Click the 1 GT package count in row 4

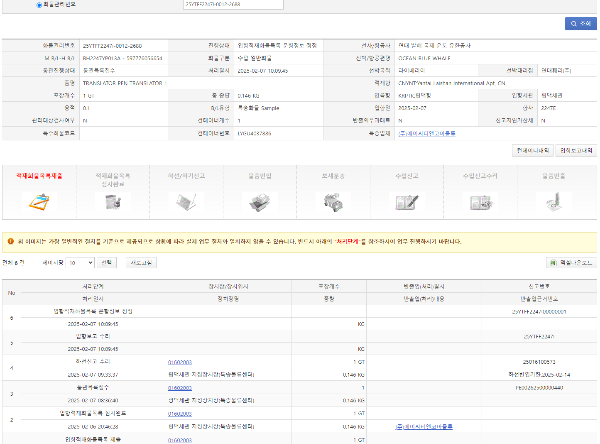point(359,362)
